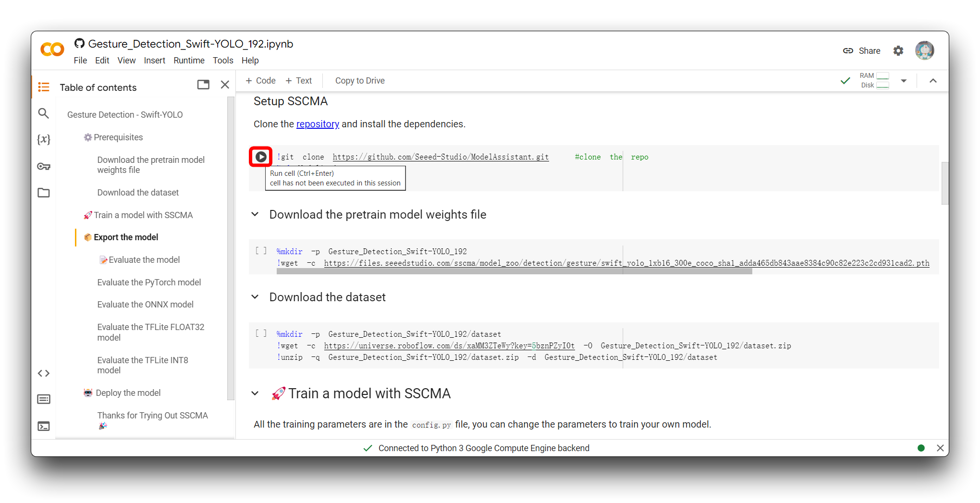Close the Table of contents panel
The image size is (980, 503).
(x=225, y=85)
